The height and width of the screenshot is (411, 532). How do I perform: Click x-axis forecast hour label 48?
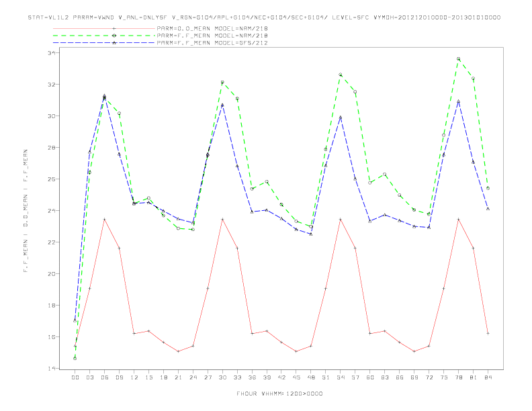tap(311, 377)
